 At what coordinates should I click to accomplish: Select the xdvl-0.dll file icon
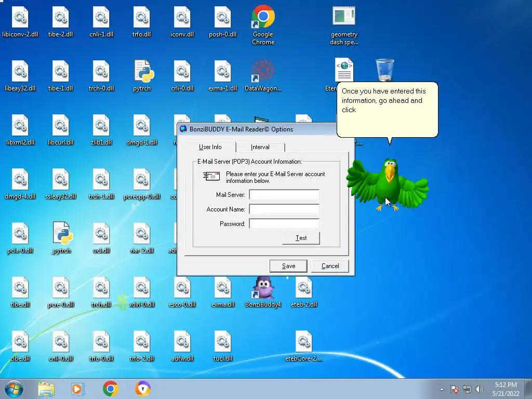142,292
